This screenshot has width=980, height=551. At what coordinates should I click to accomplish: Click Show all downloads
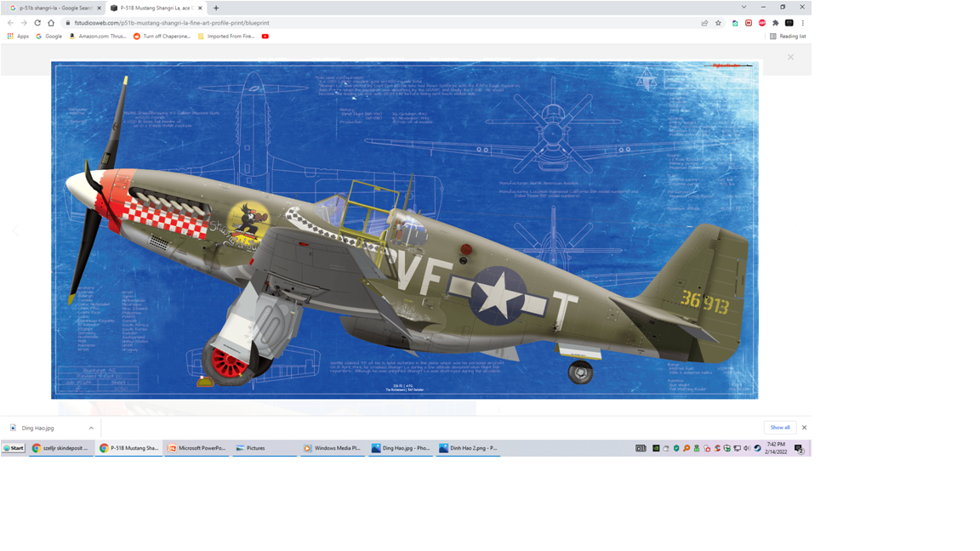tap(780, 428)
